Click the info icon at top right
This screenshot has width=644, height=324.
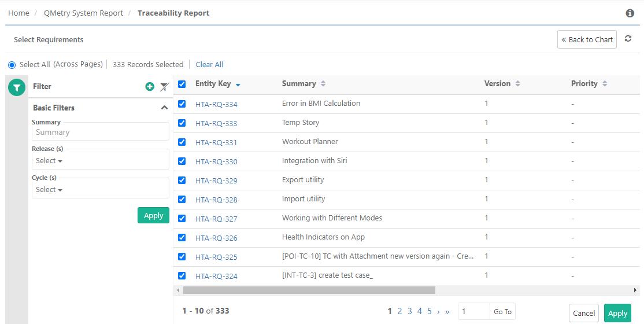(630, 13)
